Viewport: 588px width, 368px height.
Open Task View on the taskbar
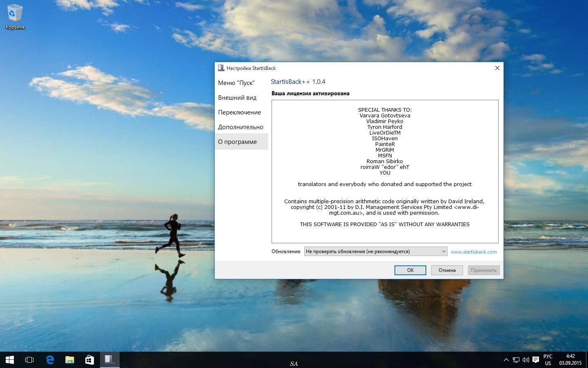click(x=29, y=360)
